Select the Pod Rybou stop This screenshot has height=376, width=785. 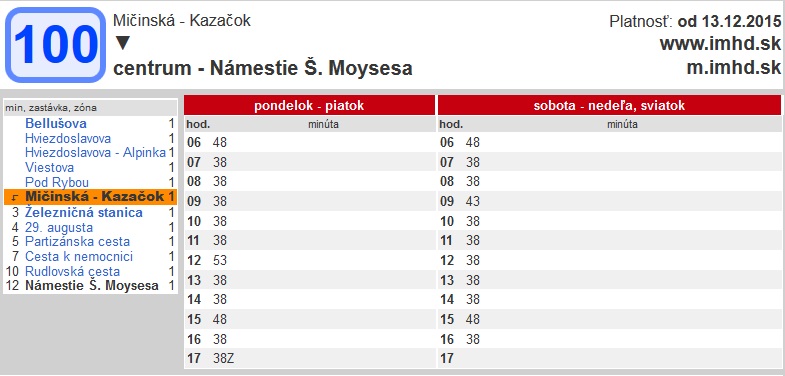pos(57,183)
